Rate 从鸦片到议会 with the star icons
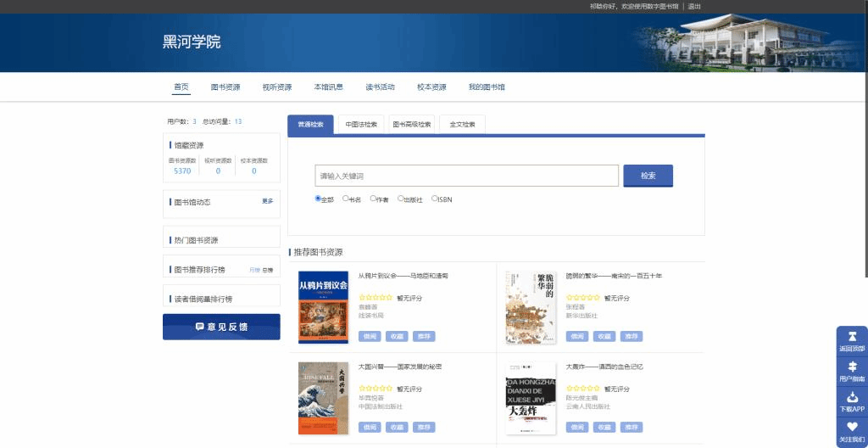 (x=376, y=298)
